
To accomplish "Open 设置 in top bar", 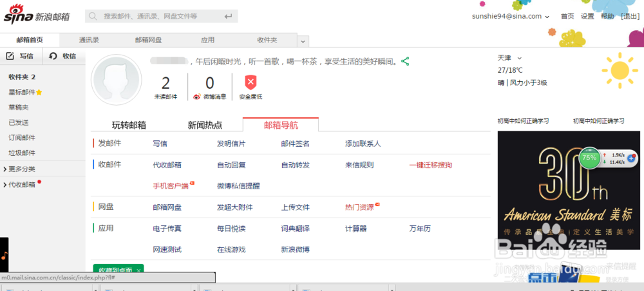I will 587,17.
